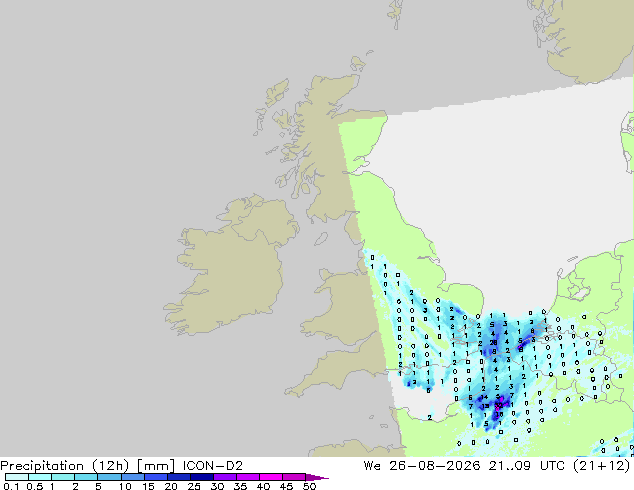Click the 1–2 mm legend color swatch
Screen dimensions: 634x490
coord(63,477)
